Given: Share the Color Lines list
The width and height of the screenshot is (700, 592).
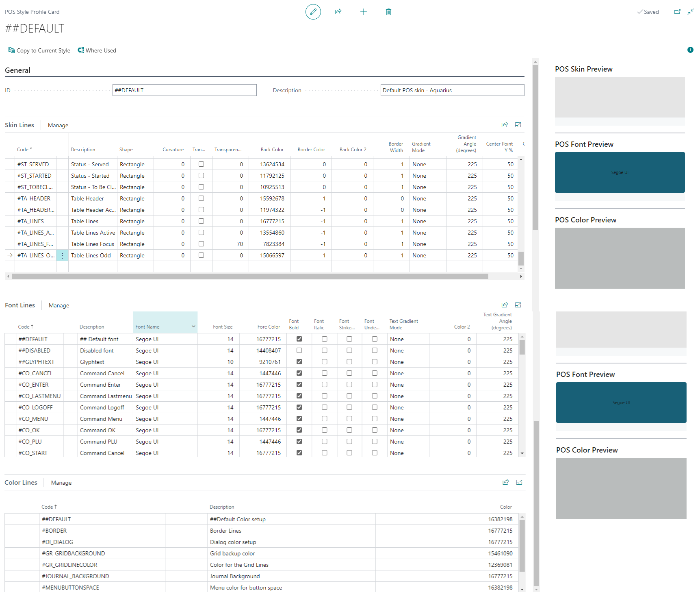Looking at the screenshot, I should tap(505, 482).
